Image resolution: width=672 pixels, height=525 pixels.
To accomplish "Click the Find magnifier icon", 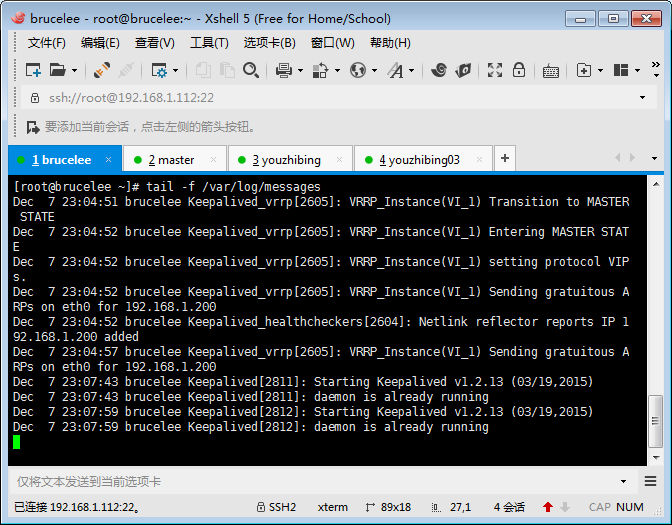I will [251, 70].
